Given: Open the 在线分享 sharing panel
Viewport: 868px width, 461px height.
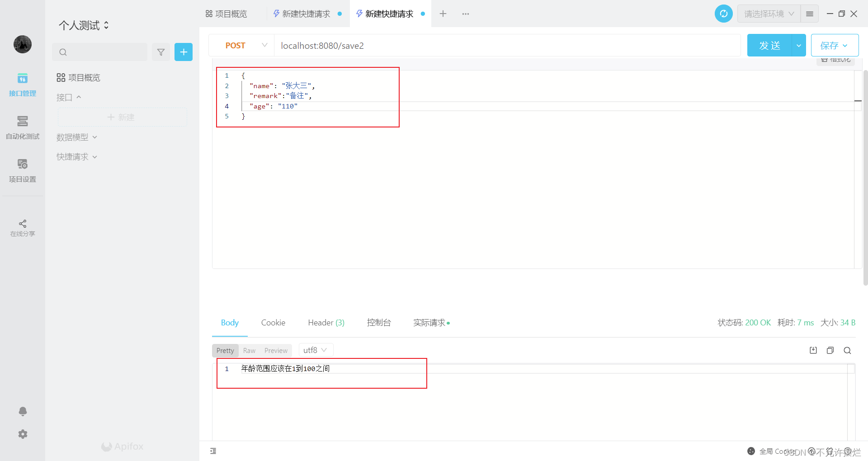Looking at the screenshot, I should (x=22, y=228).
